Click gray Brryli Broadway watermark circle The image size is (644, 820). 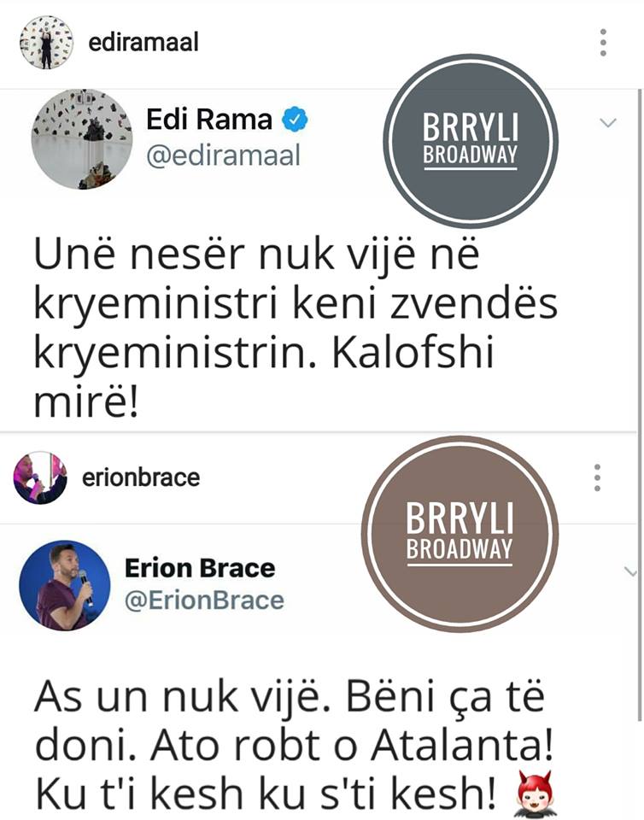(x=471, y=141)
